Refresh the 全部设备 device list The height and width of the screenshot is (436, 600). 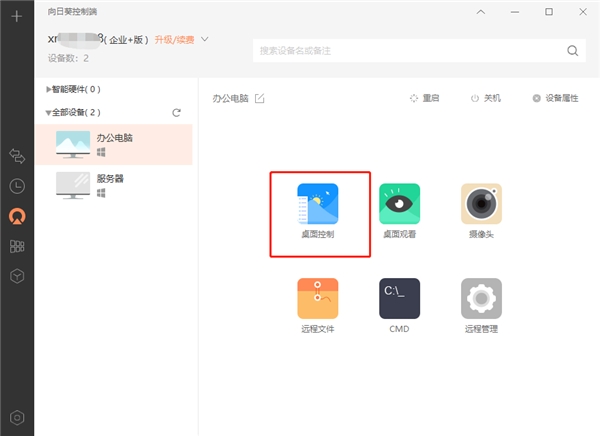(x=176, y=113)
